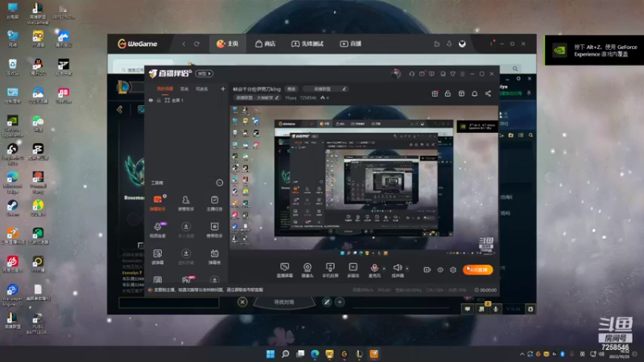Mute the 麦克风 microphone
Viewport: 644px width, 362px height.
[374, 270]
